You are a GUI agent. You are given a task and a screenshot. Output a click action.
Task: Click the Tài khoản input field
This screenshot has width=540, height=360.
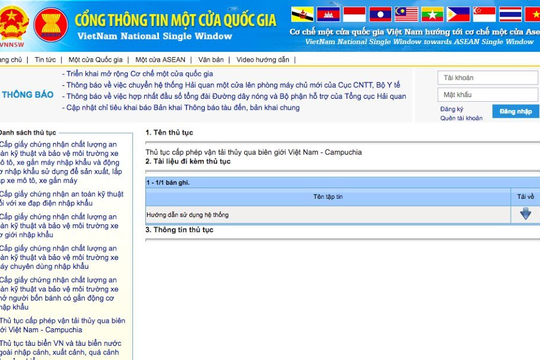point(488,78)
